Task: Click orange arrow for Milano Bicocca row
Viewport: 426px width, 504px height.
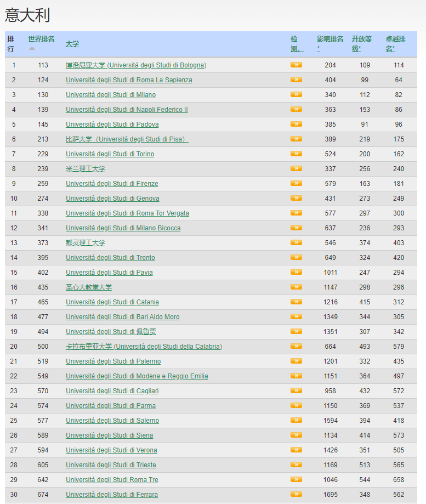Action: [296, 228]
